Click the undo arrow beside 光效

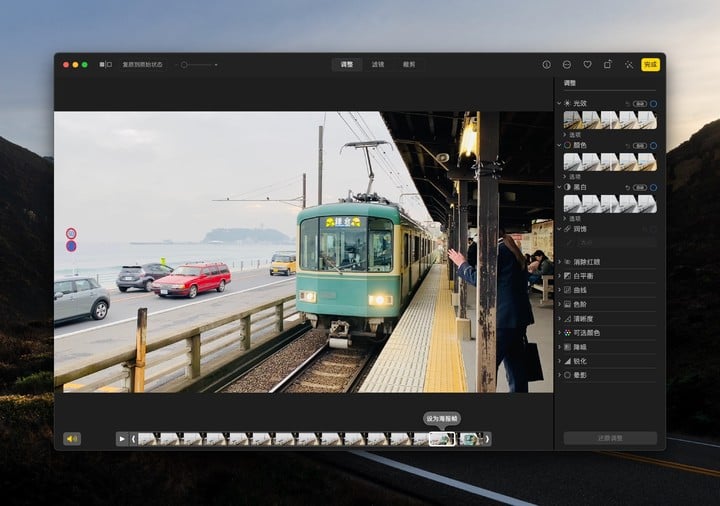627,103
